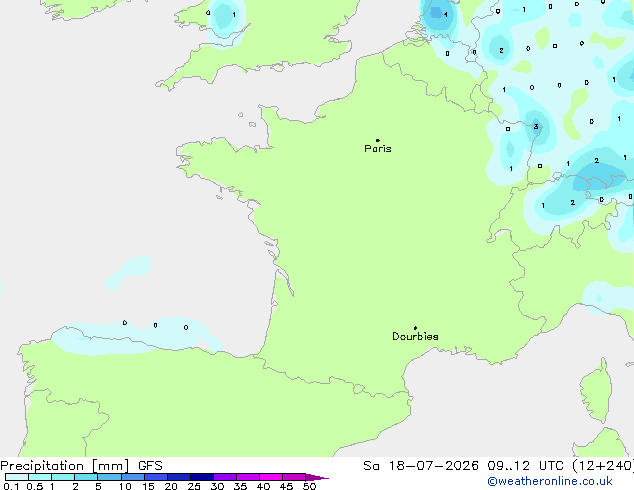Image resolution: width=634 pixels, height=490 pixels.
Task: Pick the 0.1–0.5 mm legend swatch
Action: tap(17, 477)
